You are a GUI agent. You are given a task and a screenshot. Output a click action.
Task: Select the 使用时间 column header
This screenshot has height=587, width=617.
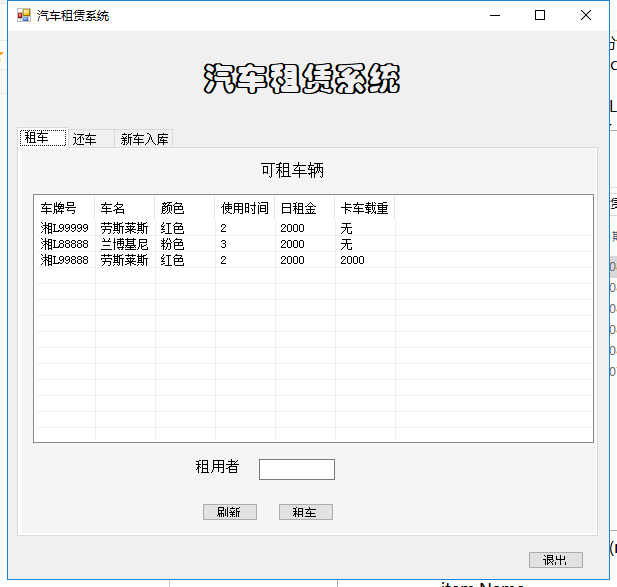[245, 208]
